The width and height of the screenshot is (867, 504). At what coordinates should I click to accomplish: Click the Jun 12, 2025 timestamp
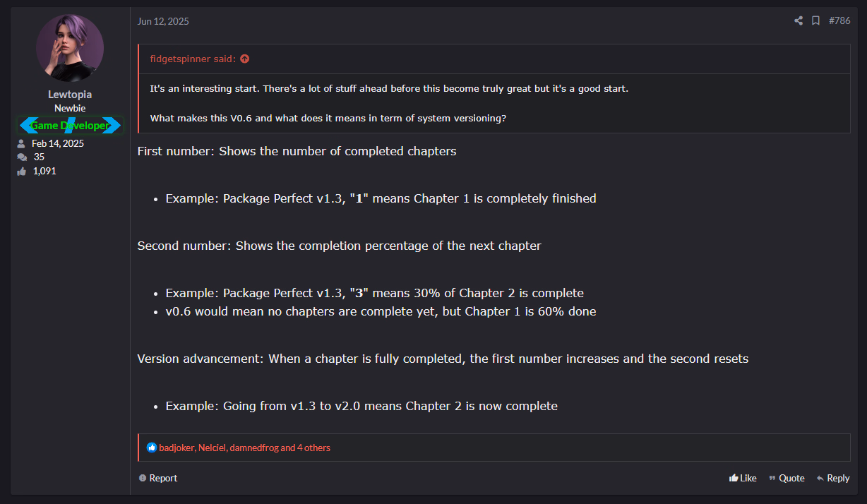[163, 21]
